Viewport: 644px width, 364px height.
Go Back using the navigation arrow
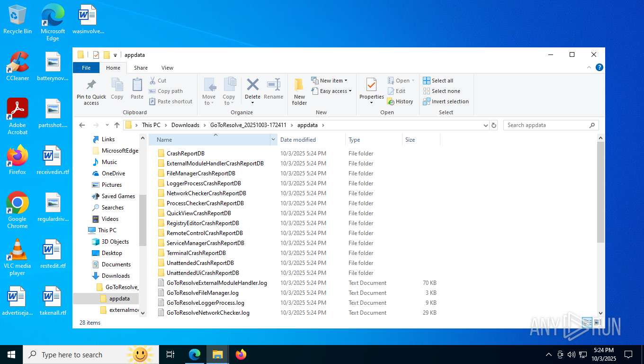82,125
